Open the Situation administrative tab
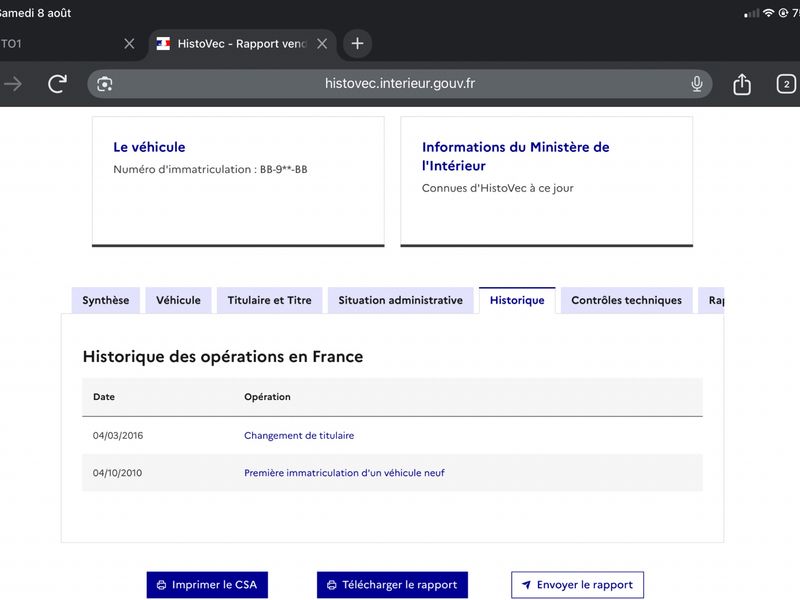The width and height of the screenshot is (800, 600). click(401, 300)
